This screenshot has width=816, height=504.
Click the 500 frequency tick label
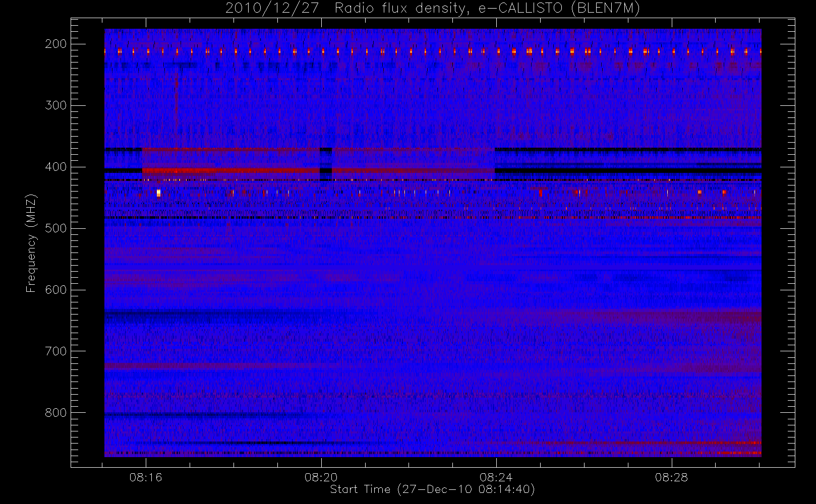[x=55, y=228]
